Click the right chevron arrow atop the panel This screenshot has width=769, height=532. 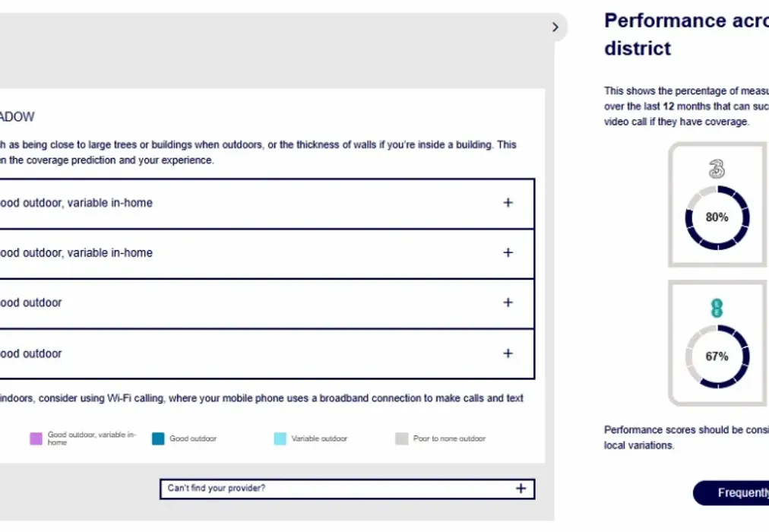[x=555, y=27]
